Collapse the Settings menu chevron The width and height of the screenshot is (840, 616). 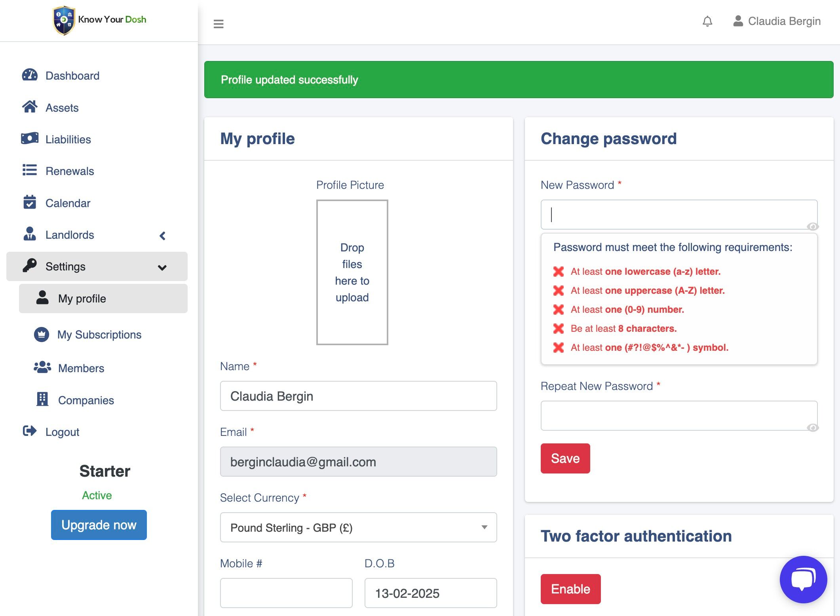click(162, 267)
